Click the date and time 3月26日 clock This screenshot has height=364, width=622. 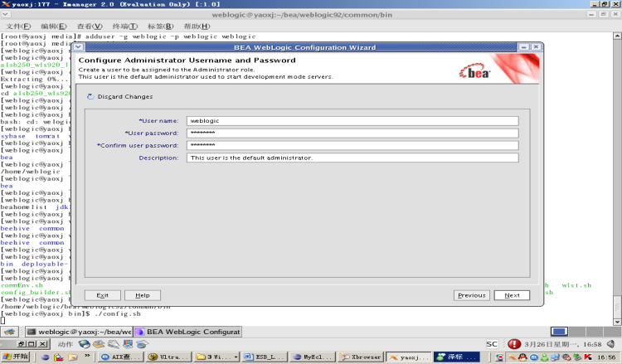pyautogui.click(x=562, y=344)
